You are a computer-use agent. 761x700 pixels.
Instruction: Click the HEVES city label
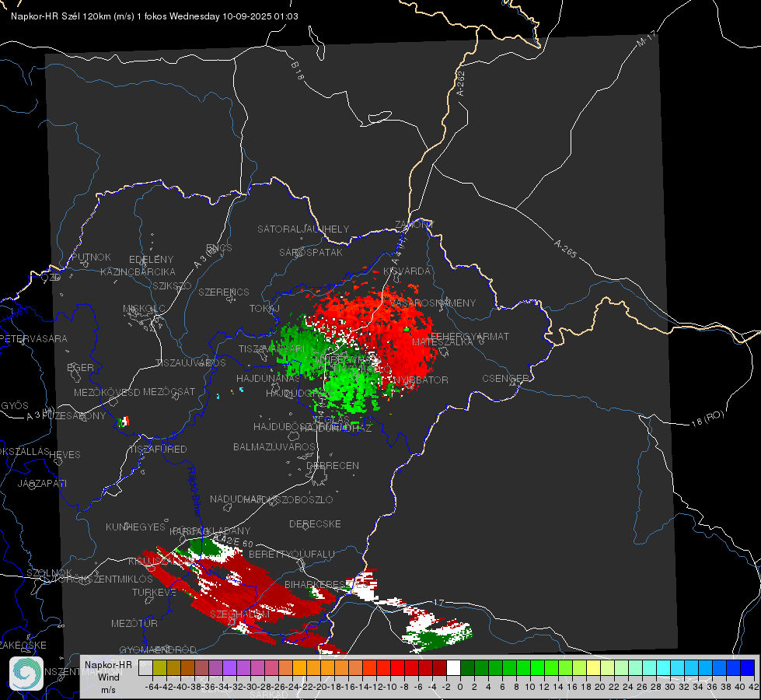tap(65, 455)
